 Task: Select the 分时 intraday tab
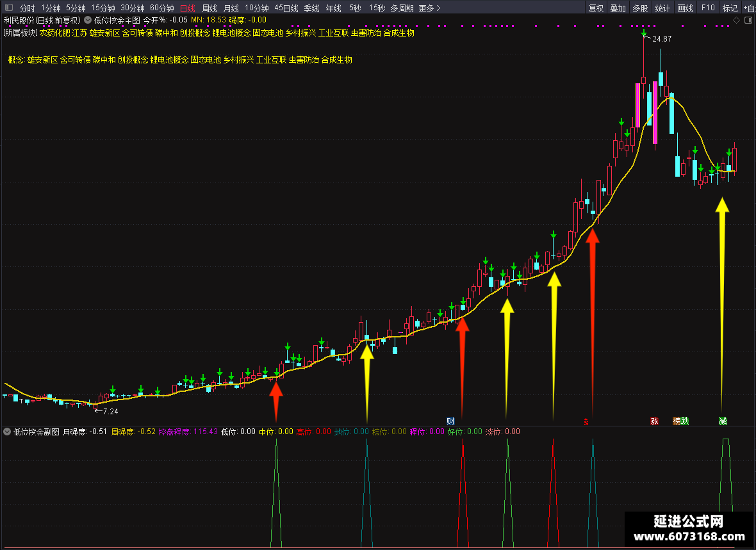pyautogui.click(x=27, y=8)
